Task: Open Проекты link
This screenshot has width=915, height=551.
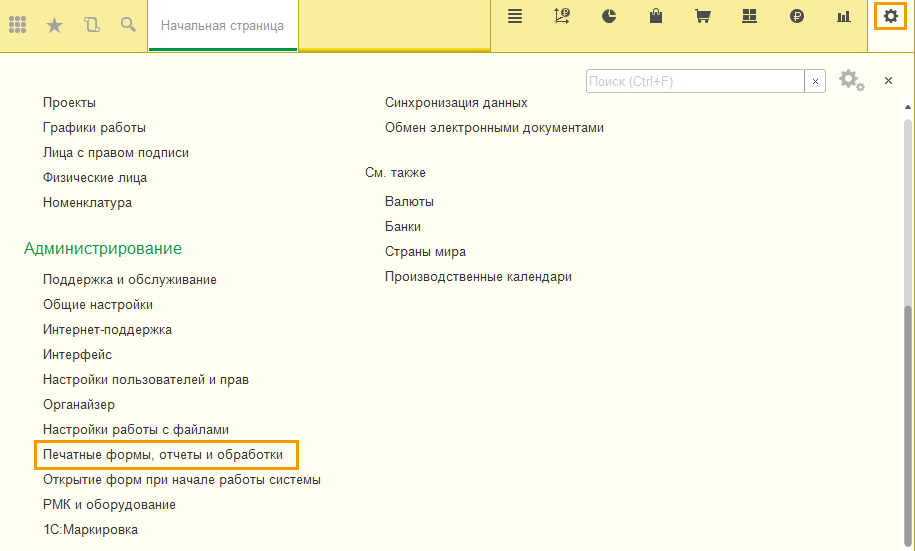Action: pyautogui.click(x=69, y=103)
